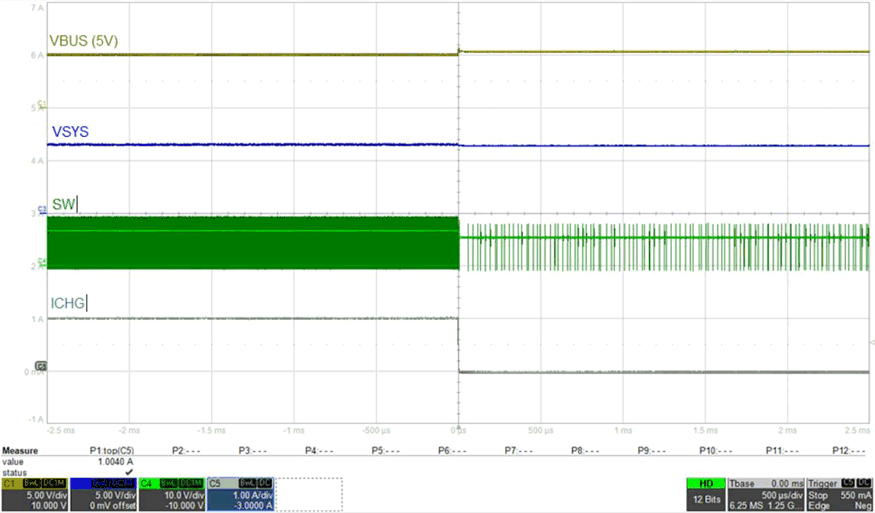Click the Measure table header label

(19, 451)
